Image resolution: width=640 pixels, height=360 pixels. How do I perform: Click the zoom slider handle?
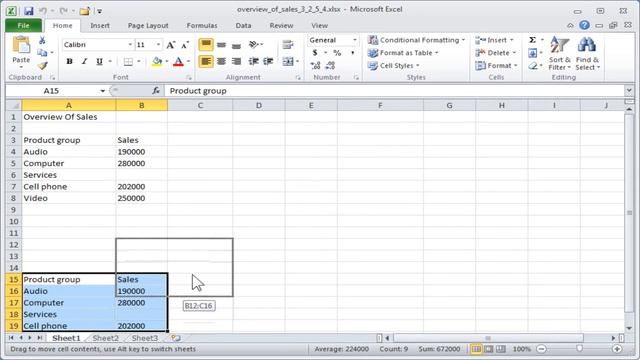pyautogui.click(x=580, y=349)
